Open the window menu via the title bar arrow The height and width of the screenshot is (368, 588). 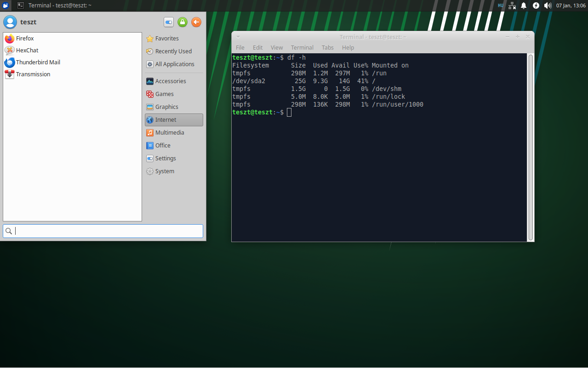238,37
